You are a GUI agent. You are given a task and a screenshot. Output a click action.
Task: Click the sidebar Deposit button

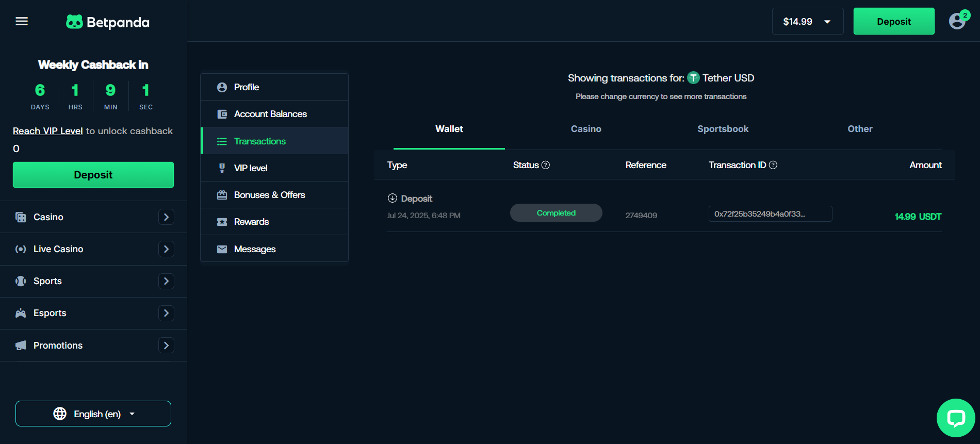pyautogui.click(x=93, y=175)
